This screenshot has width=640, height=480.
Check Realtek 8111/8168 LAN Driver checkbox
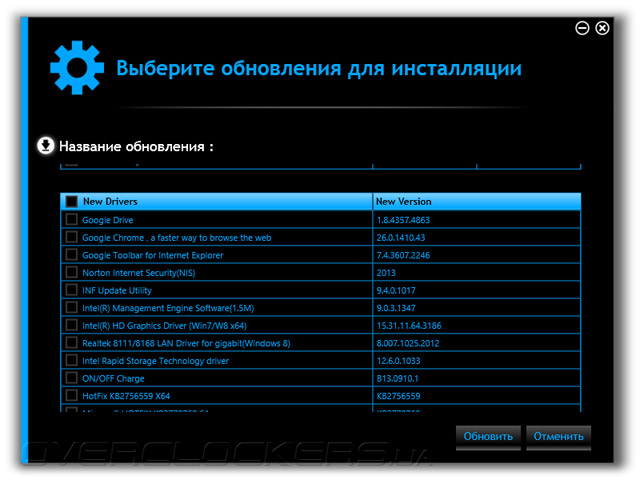71,342
